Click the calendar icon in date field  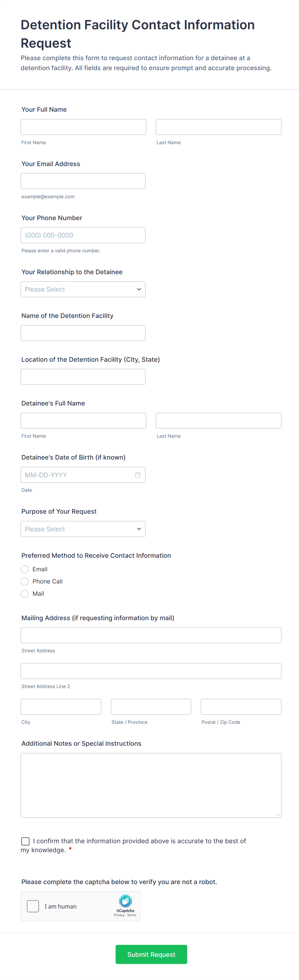(x=138, y=475)
